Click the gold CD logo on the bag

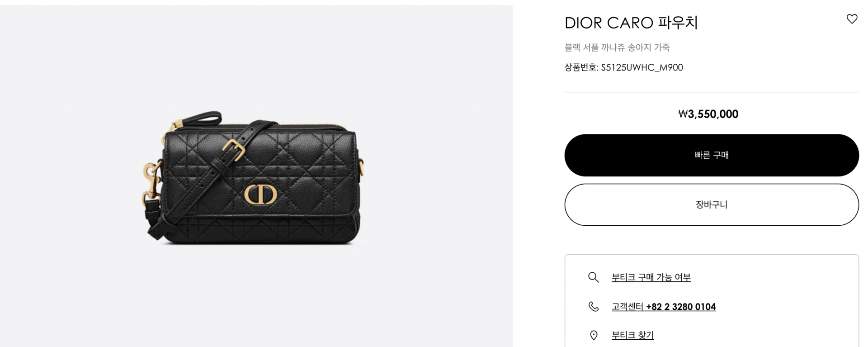pyautogui.click(x=260, y=195)
